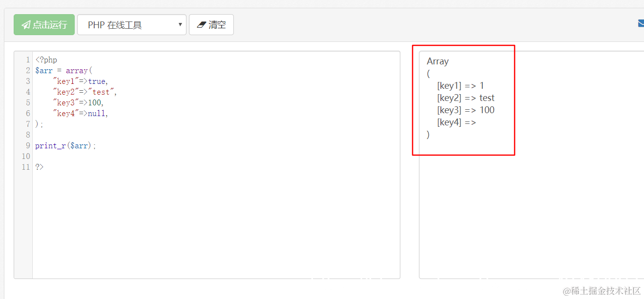Click output row "[key2] => test"

[x=466, y=98]
